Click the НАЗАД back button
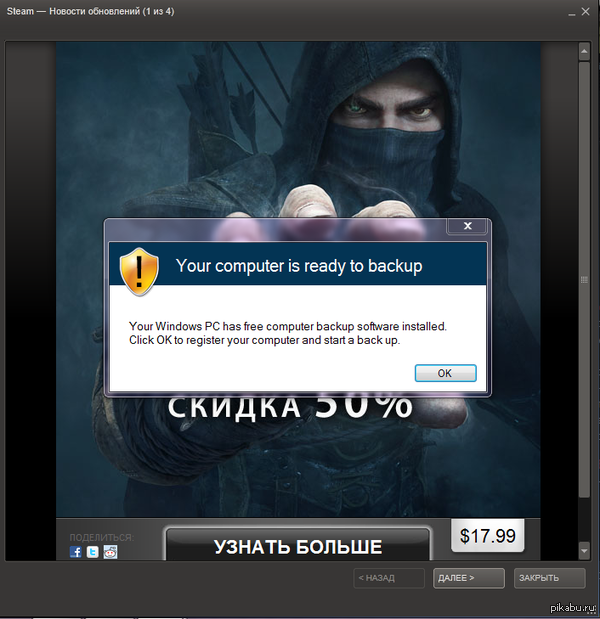The height and width of the screenshot is (619, 600). pos(389,578)
